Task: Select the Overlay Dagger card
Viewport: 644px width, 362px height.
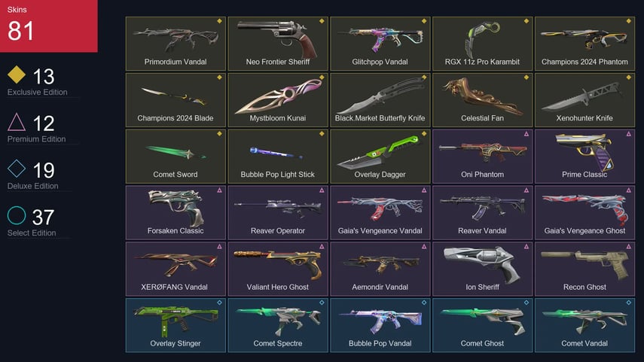Action: click(380, 156)
